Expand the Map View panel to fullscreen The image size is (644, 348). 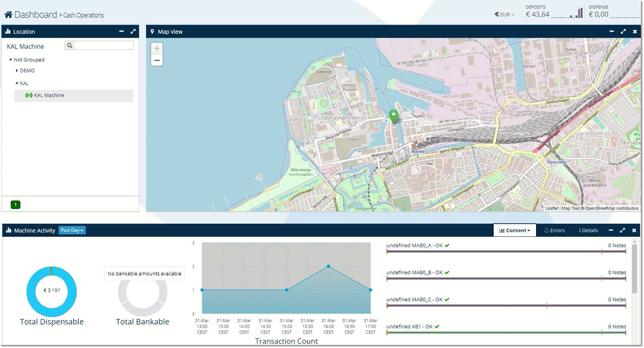coord(623,32)
